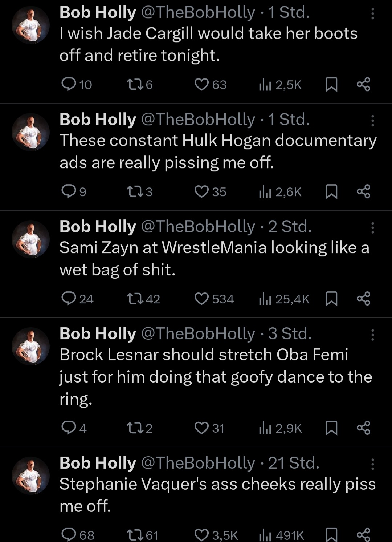Open the Hulk Hogan documentary tweet text
The width and height of the screenshot is (392, 542).
(218, 151)
